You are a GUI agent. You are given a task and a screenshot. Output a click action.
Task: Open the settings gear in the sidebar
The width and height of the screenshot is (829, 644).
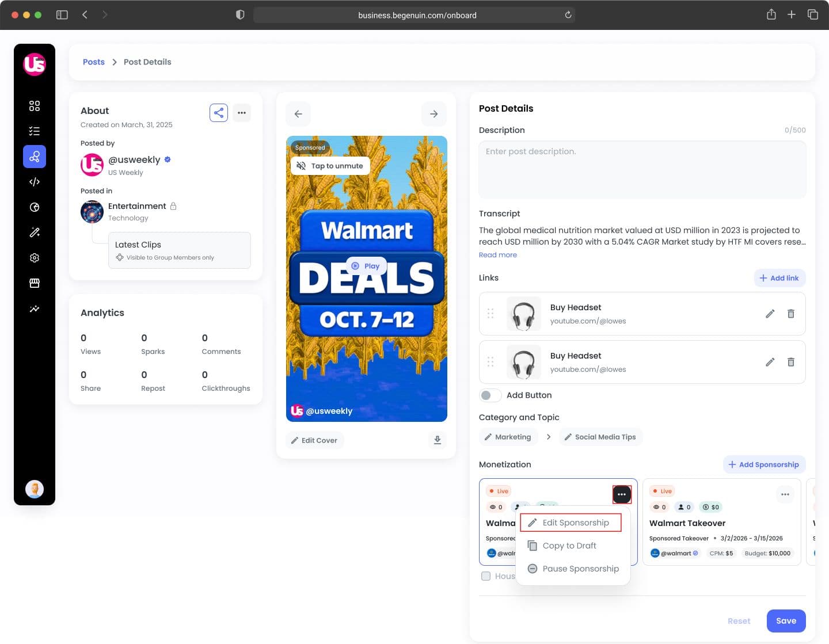click(x=35, y=258)
